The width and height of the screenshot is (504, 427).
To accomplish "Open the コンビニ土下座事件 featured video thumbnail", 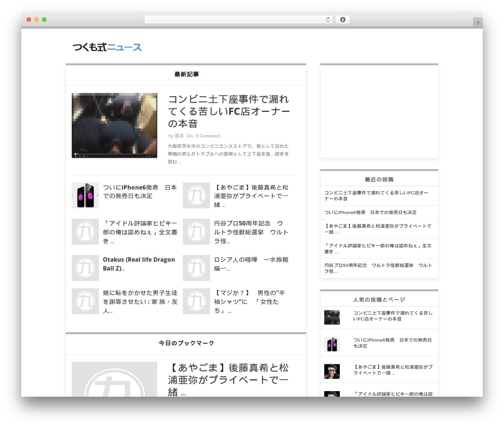I will click(114, 125).
